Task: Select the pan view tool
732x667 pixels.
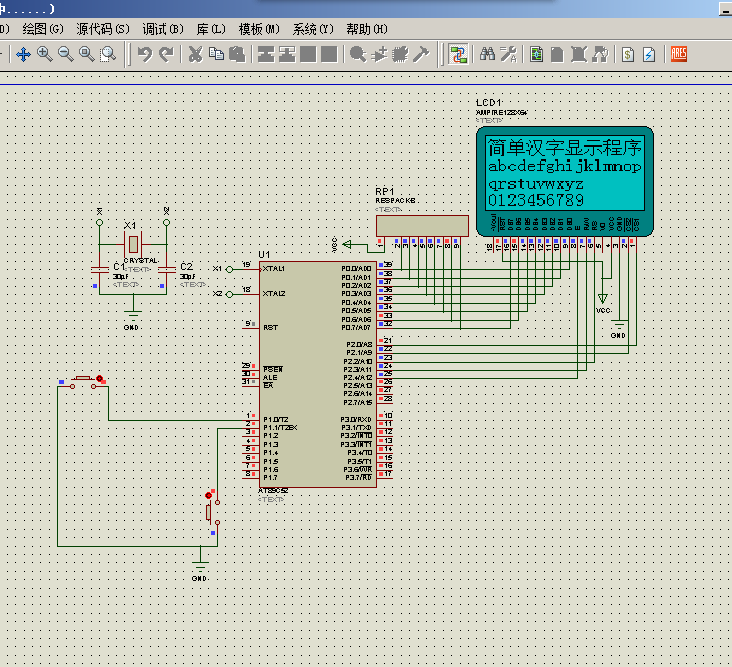Action: pos(23,54)
